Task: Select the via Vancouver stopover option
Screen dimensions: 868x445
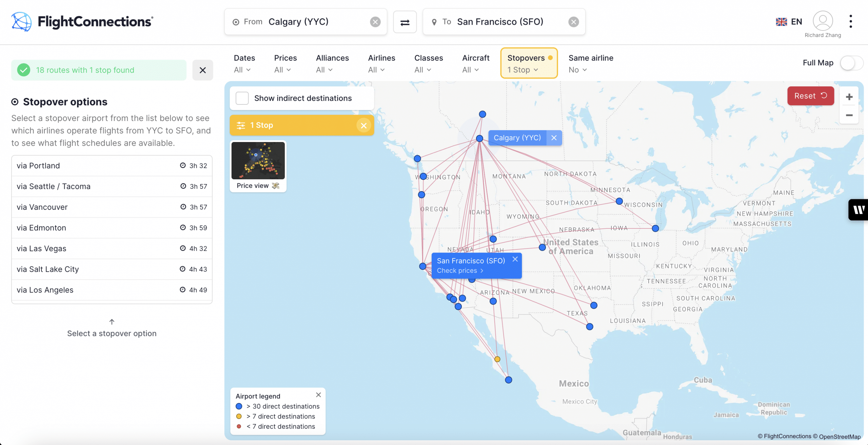Action: (112, 207)
